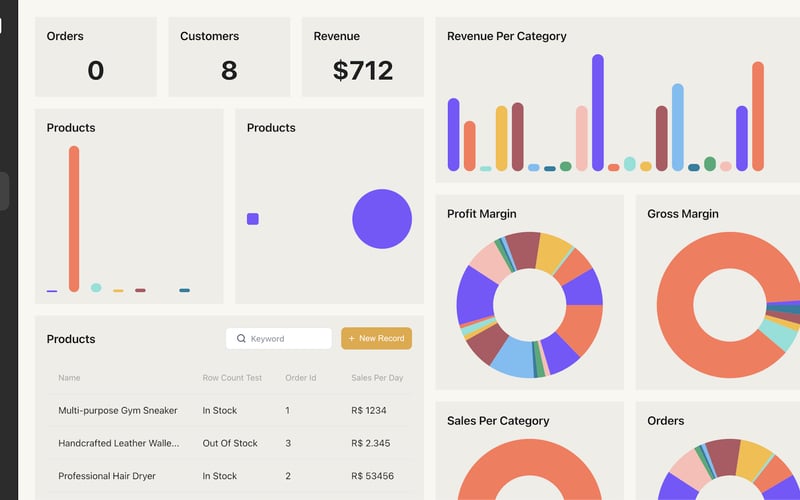Click the teal dot in Products bar chart
Image resolution: width=800 pixels, height=500 pixels.
[96, 287]
